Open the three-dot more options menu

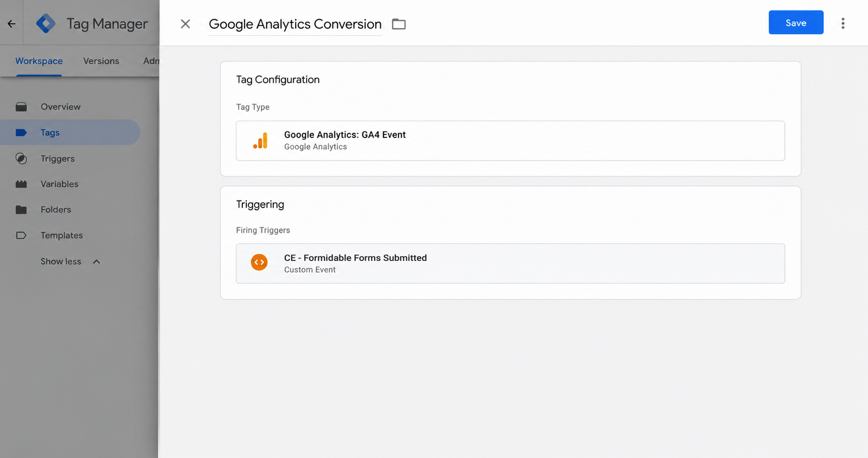(x=843, y=23)
